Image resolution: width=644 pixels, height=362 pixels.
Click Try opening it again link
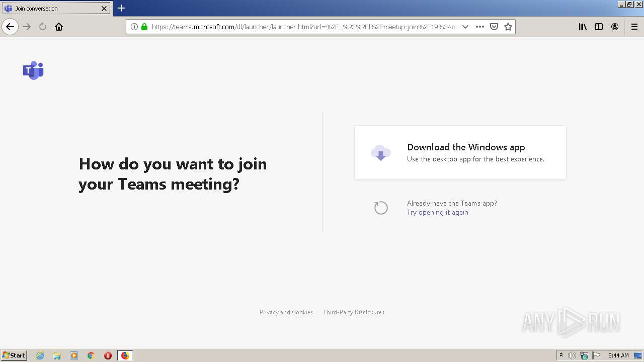pyautogui.click(x=437, y=212)
